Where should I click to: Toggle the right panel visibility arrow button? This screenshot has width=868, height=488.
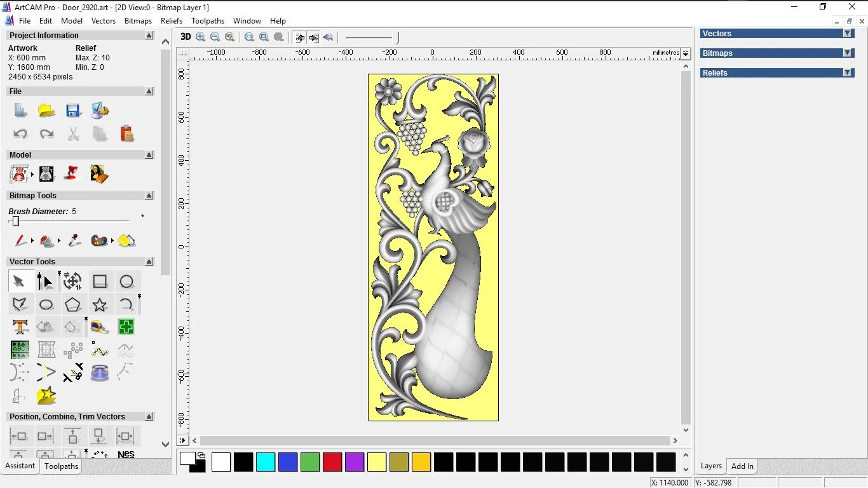314,37
